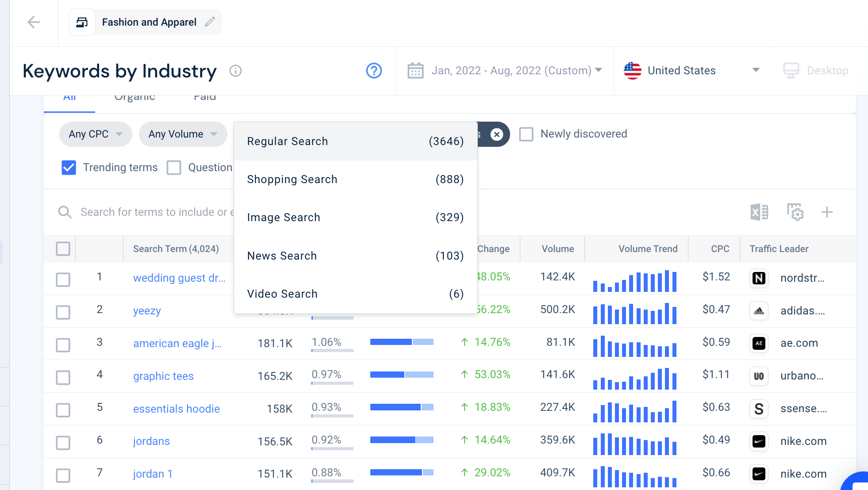This screenshot has height=490, width=868.
Task: Open the yeezy keyword link
Action: [x=147, y=311]
